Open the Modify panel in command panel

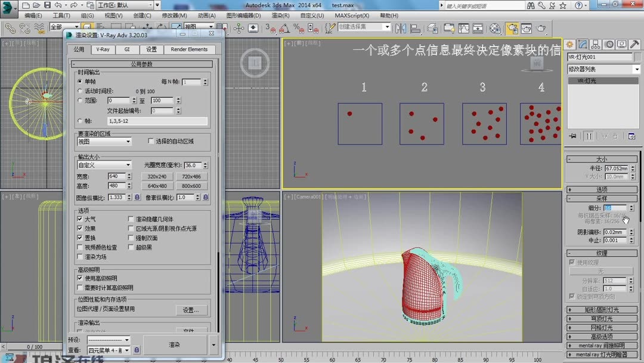[582, 44]
